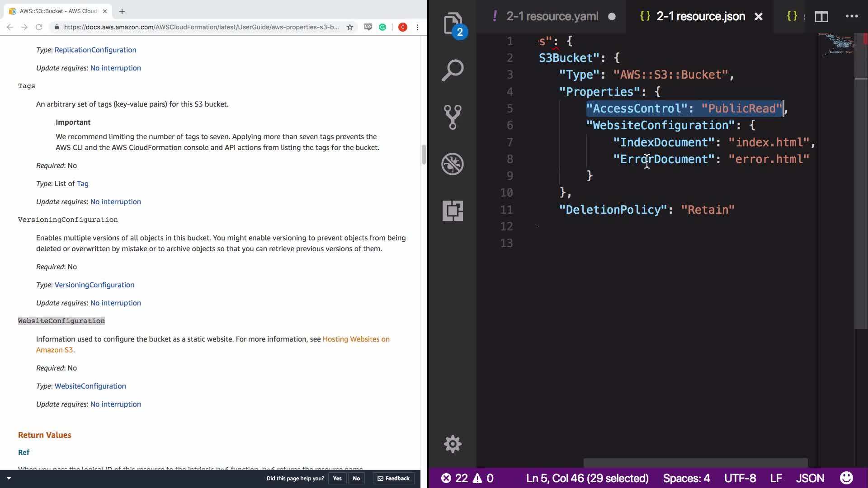Click the split editor icon
This screenshot has height=488, width=868.
pyautogui.click(x=821, y=17)
